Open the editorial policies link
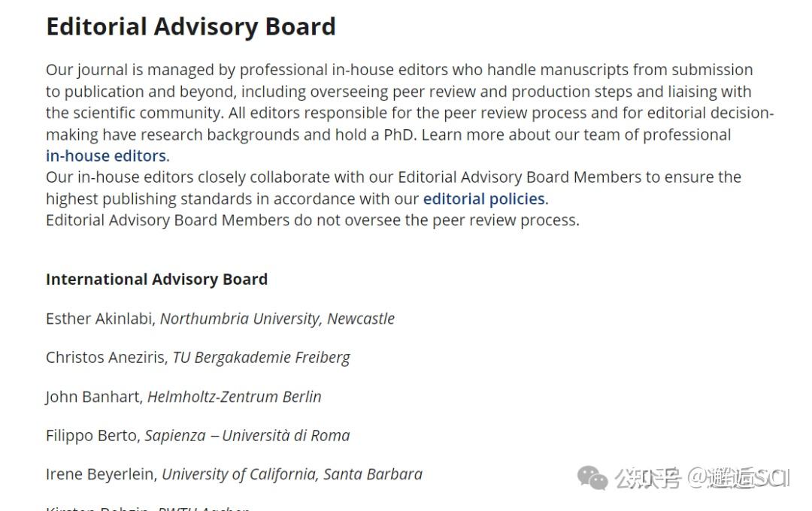Viewport: 812px width, 511px height. click(x=485, y=199)
